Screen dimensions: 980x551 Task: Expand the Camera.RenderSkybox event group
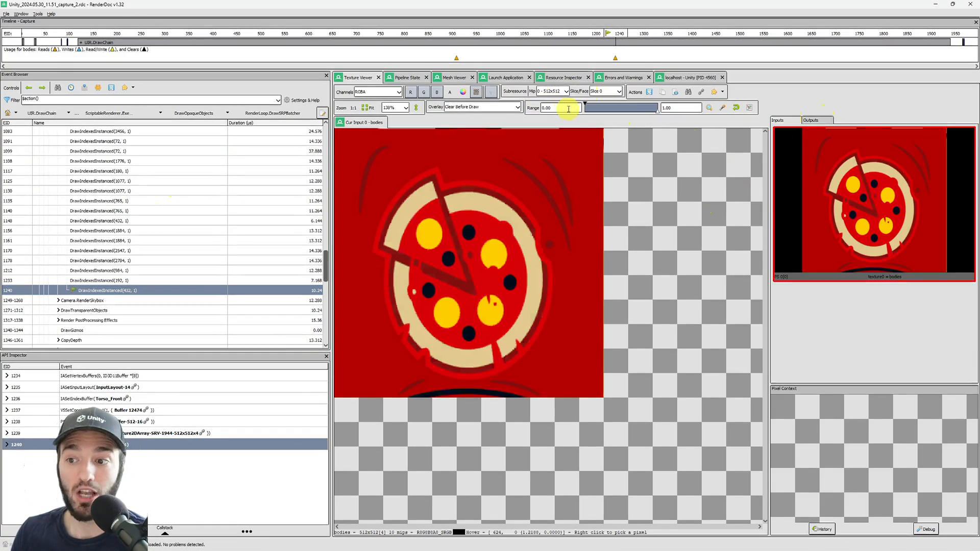point(58,300)
